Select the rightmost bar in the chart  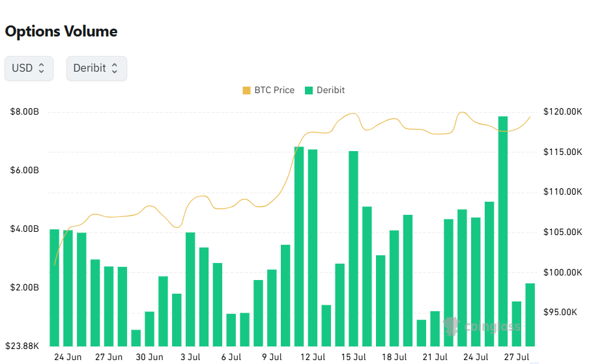[530, 315]
